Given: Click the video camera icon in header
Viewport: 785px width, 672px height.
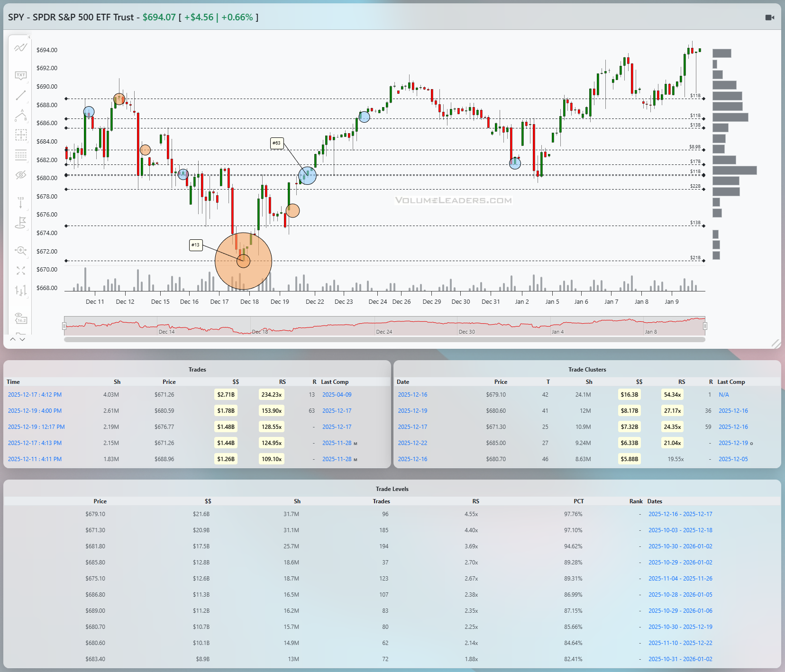Looking at the screenshot, I should tap(769, 18).
